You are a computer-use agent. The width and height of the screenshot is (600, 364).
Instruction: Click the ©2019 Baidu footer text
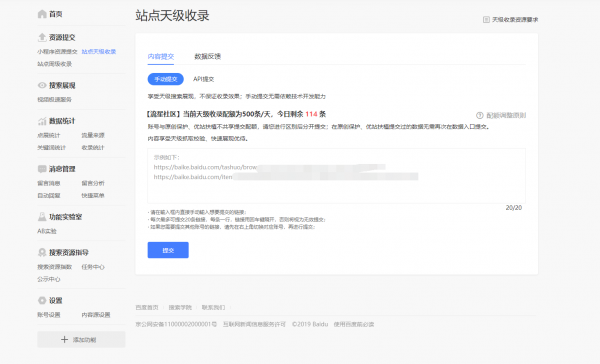pos(310,324)
